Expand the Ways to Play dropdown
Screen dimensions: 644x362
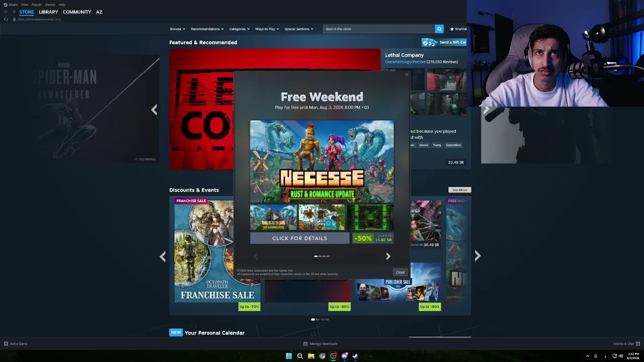pos(267,29)
